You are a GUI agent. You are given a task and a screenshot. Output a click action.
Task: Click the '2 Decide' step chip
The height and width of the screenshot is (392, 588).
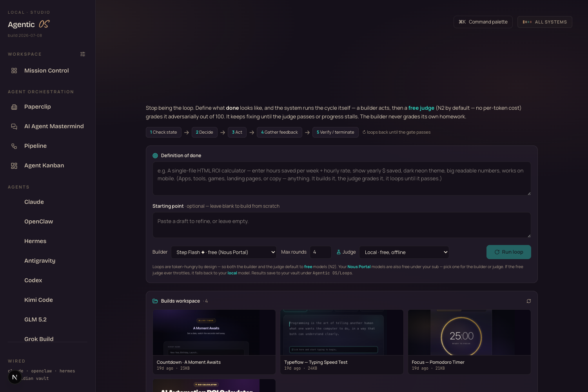tap(205, 132)
